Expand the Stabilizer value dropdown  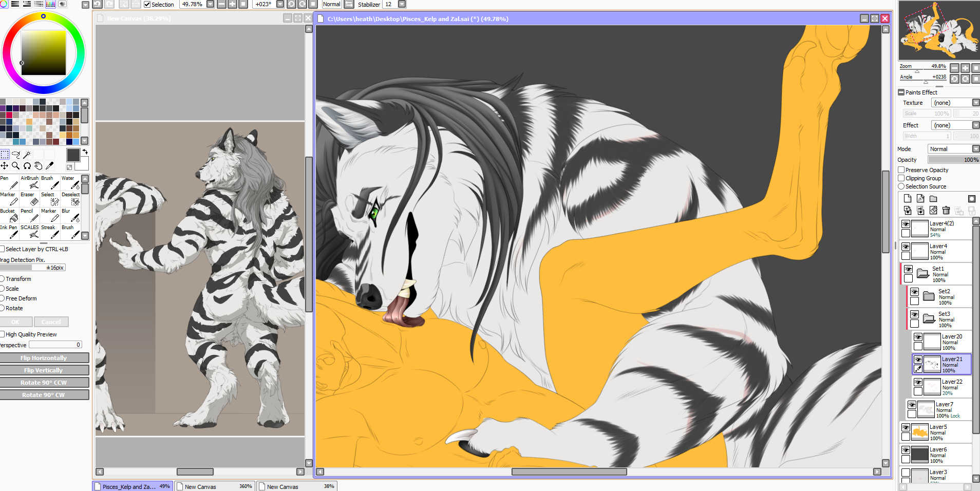(x=402, y=5)
